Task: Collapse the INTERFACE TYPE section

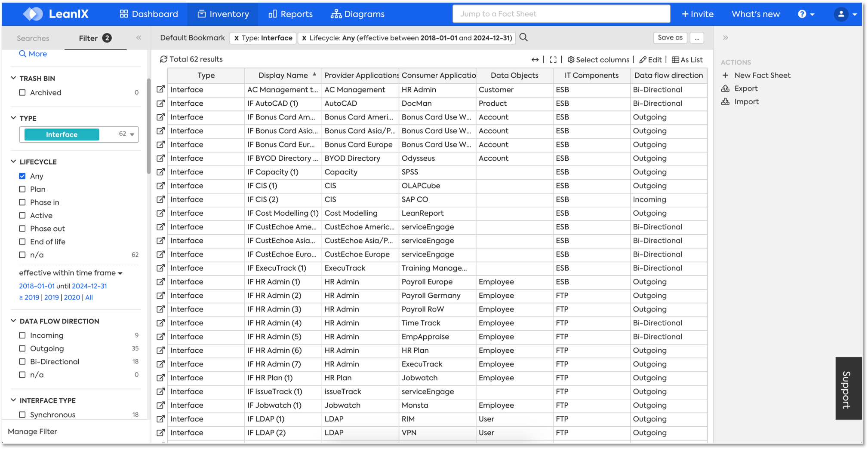Action: tap(14, 400)
